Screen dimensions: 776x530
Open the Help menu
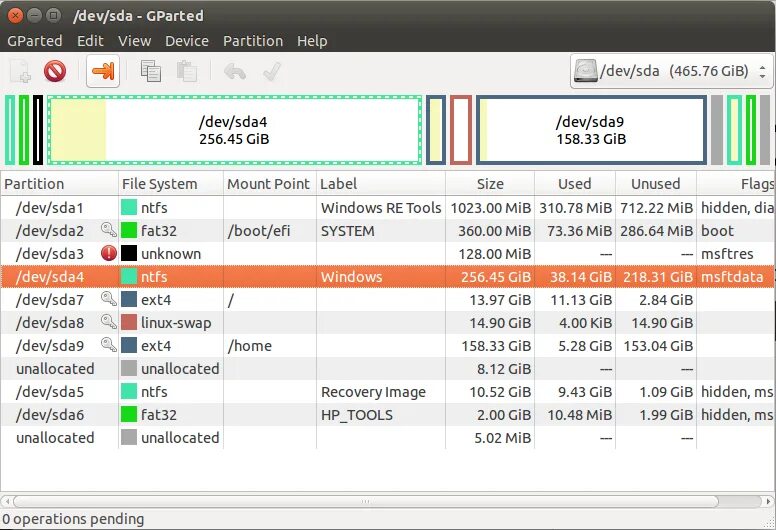pyautogui.click(x=312, y=41)
